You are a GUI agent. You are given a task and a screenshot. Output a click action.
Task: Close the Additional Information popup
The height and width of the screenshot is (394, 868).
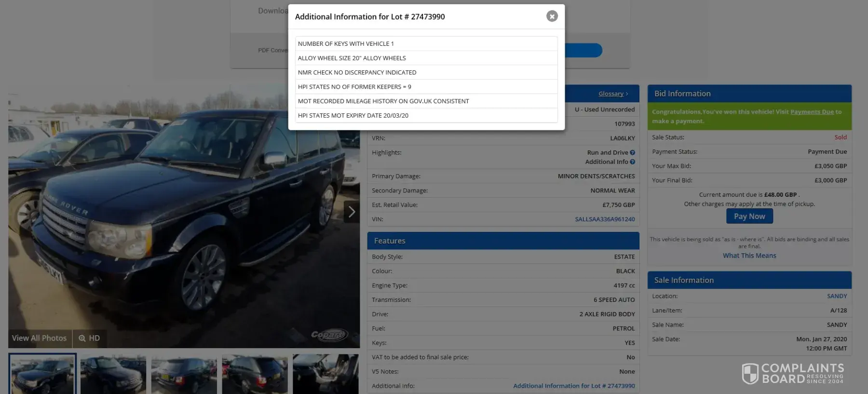tap(552, 16)
